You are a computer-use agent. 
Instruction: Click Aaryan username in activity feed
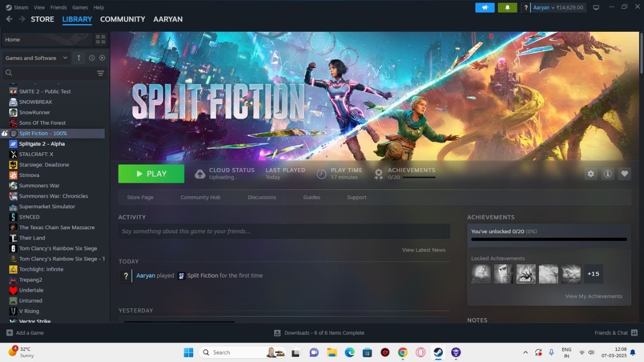click(x=146, y=276)
